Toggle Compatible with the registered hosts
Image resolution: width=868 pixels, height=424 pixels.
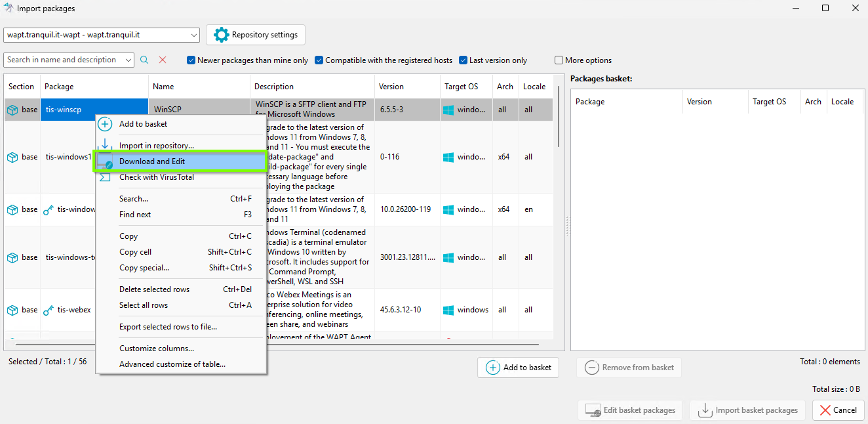(319, 60)
